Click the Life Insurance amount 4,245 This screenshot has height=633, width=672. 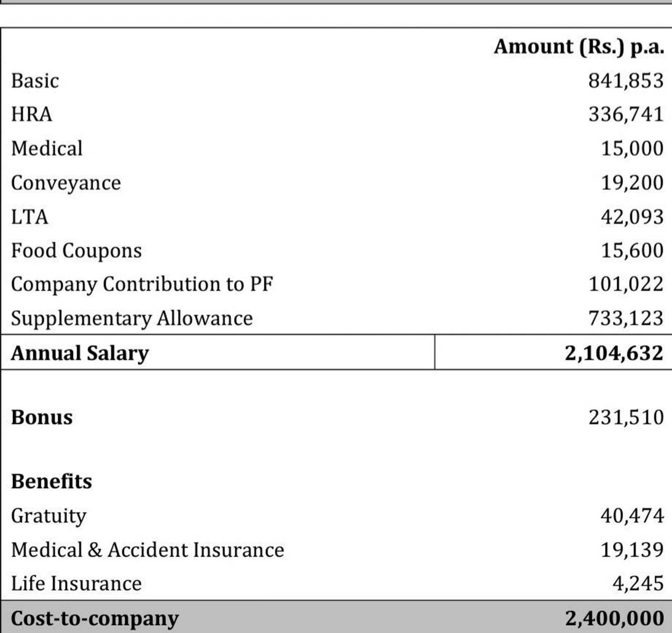tap(638, 584)
